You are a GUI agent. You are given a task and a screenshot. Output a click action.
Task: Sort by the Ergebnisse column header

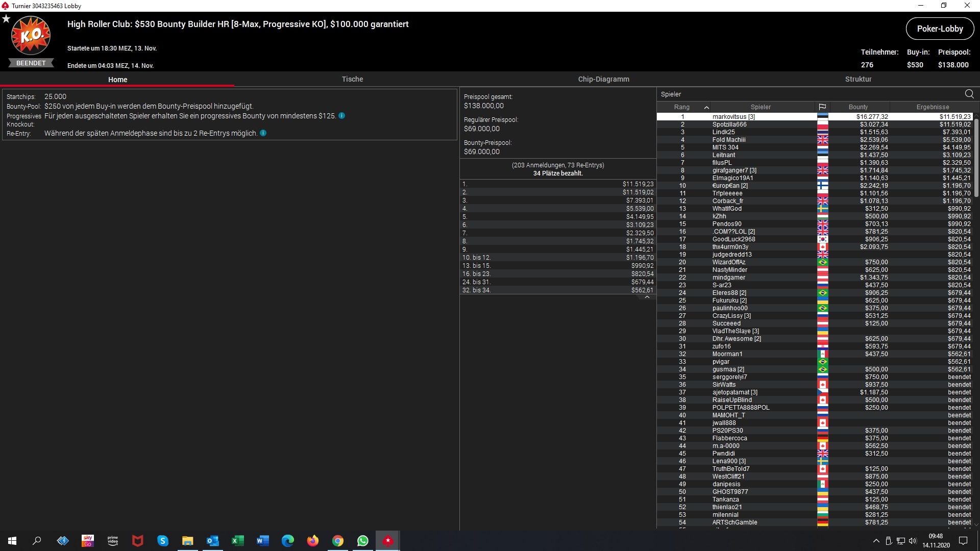[x=933, y=107]
